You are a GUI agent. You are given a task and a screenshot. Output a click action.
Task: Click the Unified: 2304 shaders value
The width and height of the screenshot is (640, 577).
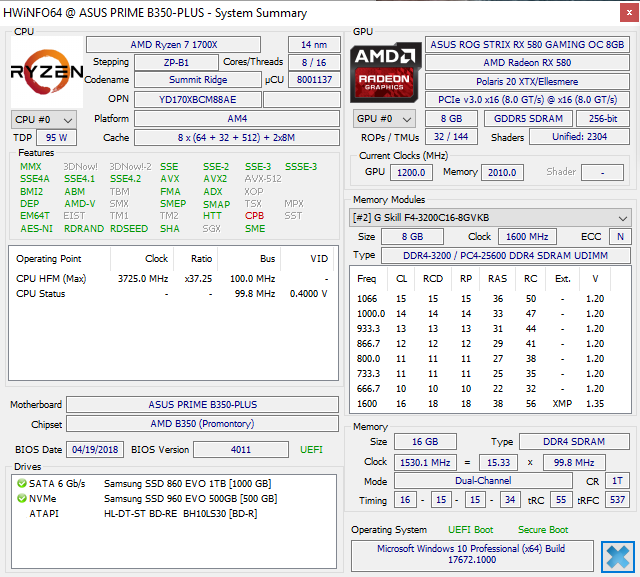tap(579, 137)
